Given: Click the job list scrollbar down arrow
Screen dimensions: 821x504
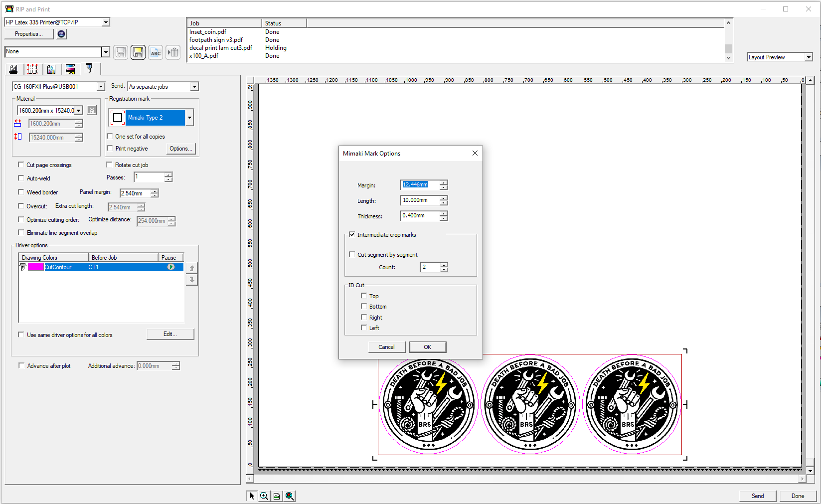Looking at the screenshot, I should (728, 58).
